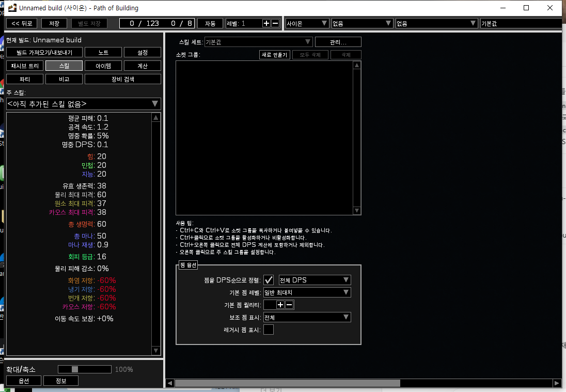Open the 정보 about button
Image resolution: width=566 pixels, height=392 pixels.
pyautogui.click(x=61, y=381)
